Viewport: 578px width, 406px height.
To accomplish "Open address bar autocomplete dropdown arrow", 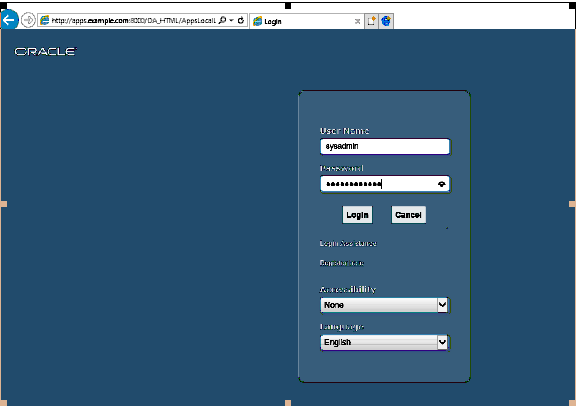I will pyautogui.click(x=231, y=20).
